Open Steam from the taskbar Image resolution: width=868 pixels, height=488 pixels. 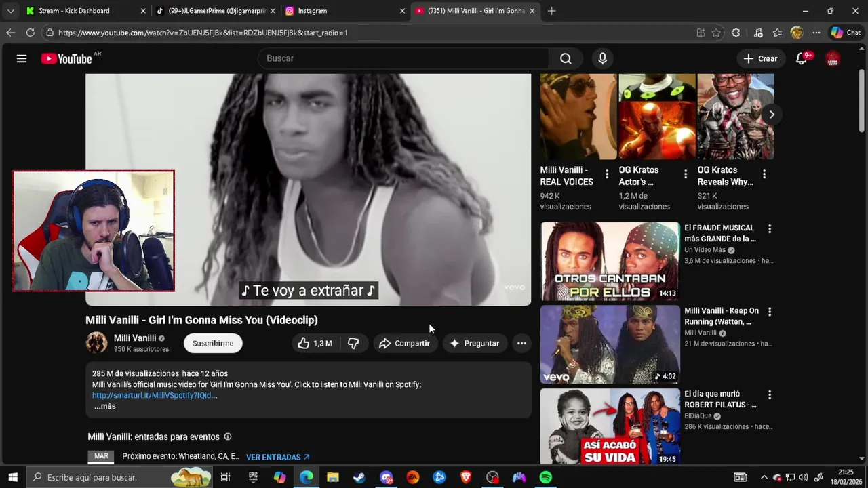click(x=359, y=477)
